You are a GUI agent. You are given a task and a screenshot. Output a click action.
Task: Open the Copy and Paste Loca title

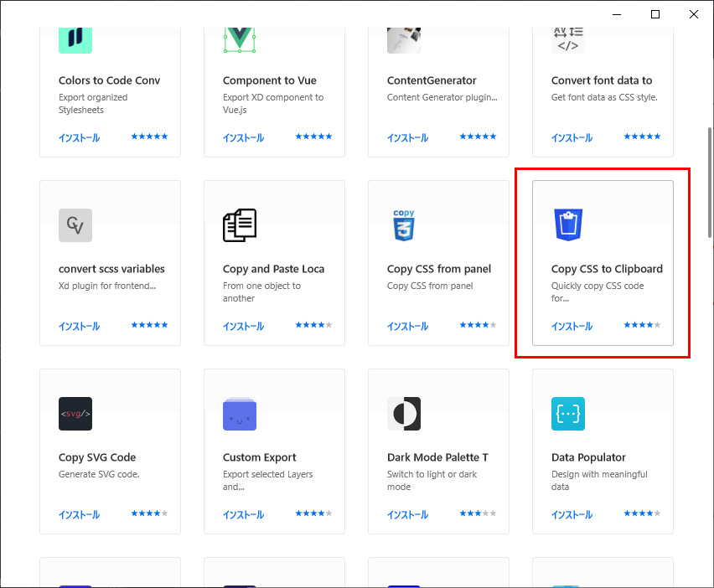274,269
